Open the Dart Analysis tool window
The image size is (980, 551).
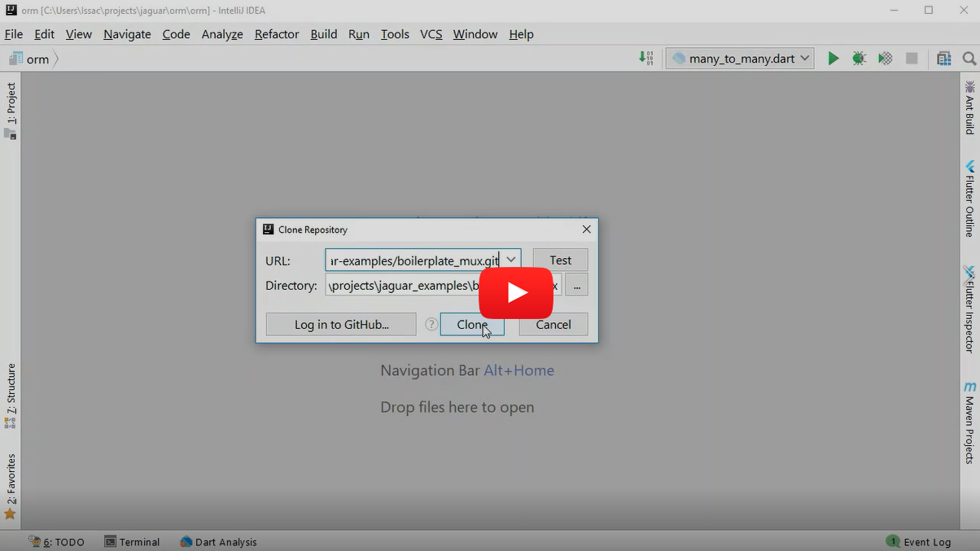(x=218, y=542)
